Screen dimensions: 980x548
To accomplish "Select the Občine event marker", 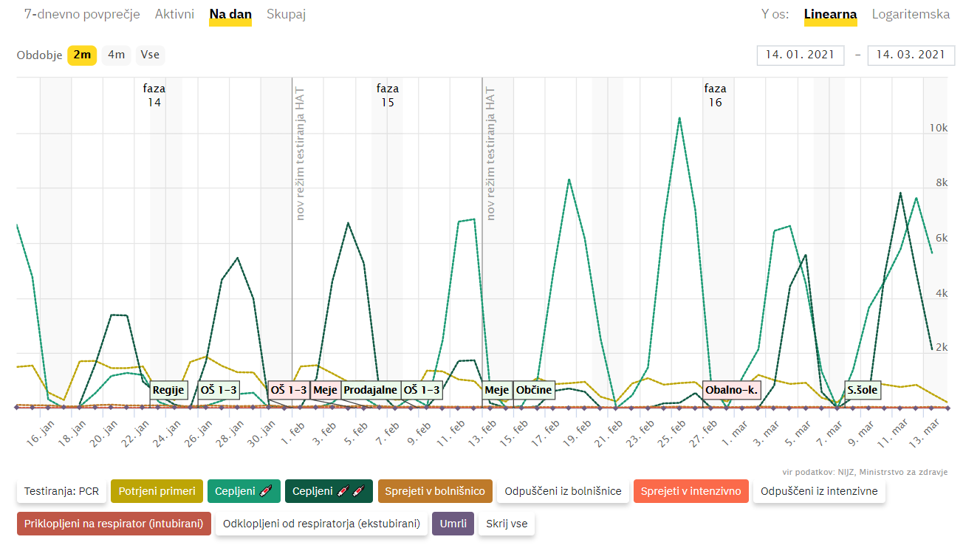I will click(534, 390).
